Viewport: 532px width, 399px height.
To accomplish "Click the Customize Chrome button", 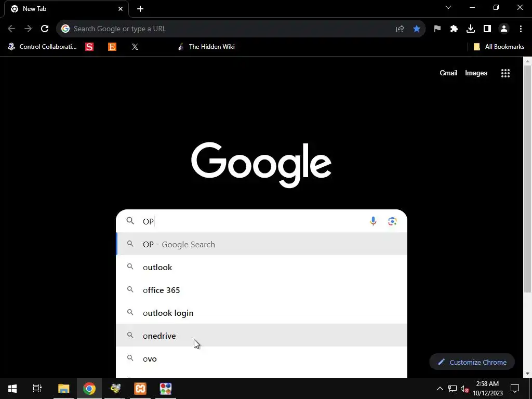I will tap(472, 362).
